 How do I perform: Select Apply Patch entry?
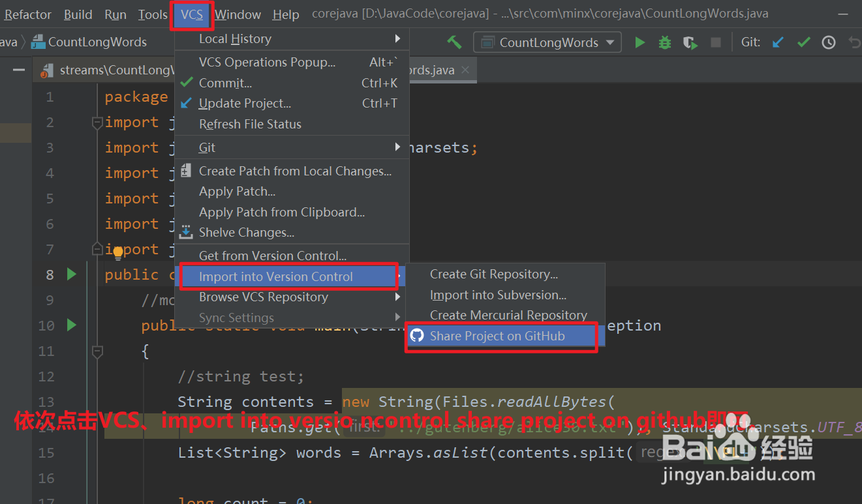[x=292, y=192]
